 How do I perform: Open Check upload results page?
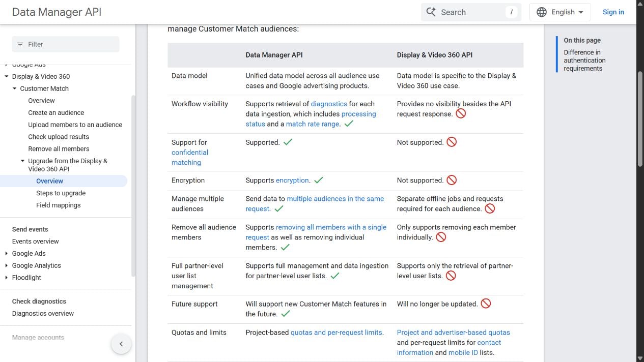59,137
